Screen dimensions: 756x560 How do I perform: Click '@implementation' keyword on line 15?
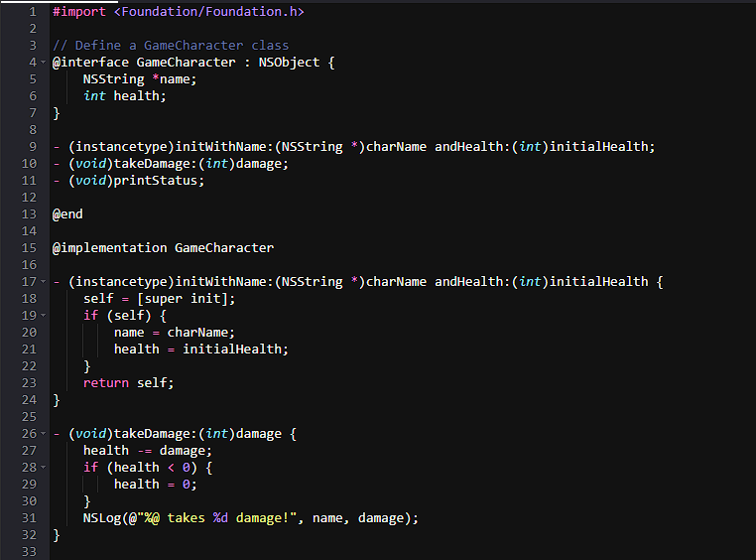click(109, 248)
